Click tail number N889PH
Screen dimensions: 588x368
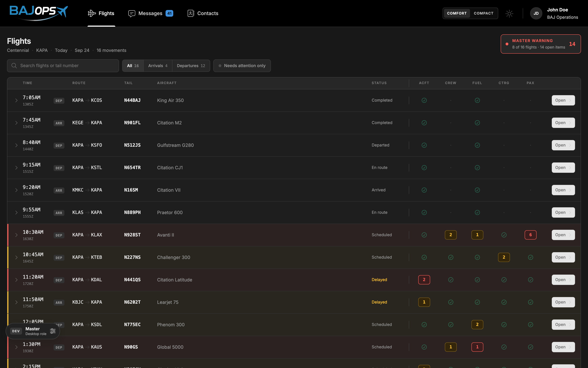point(132,212)
